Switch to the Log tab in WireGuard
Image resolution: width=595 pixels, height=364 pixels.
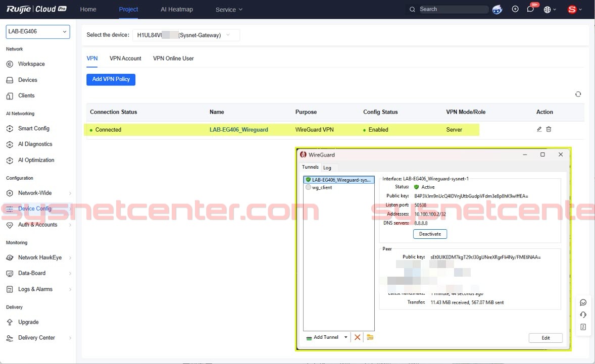tap(327, 168)
